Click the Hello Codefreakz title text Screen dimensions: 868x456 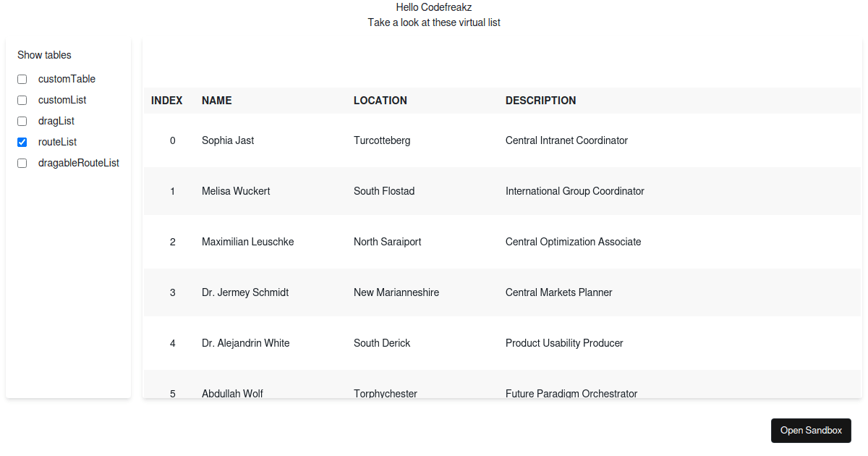tap(433, 7)
